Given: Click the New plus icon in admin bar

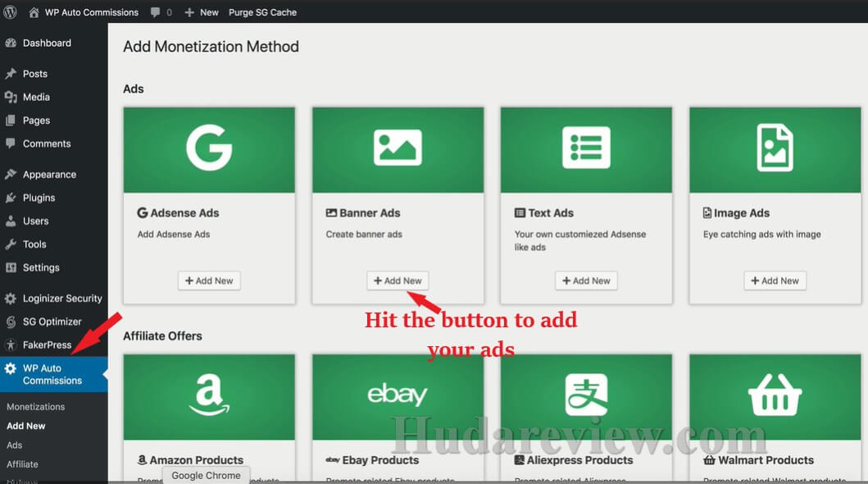Looking at the screenshot, I should (x=189, y=12).
